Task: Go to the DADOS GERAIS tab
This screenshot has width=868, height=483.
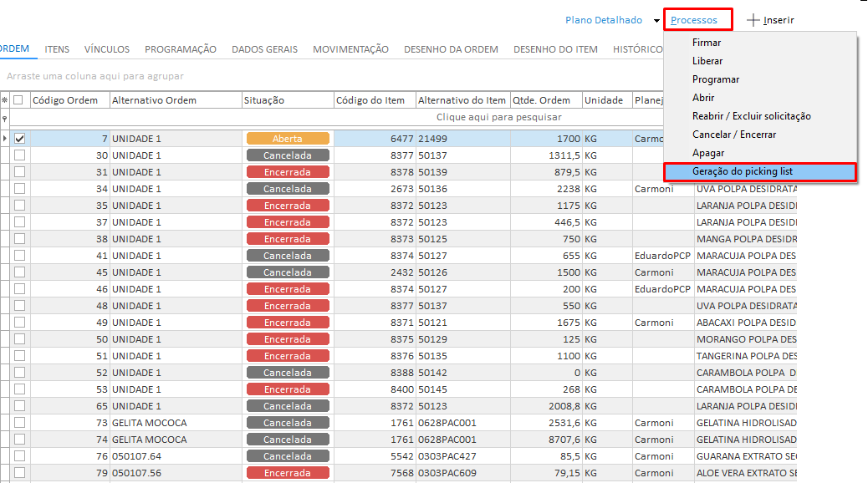Action: [264, 49]
